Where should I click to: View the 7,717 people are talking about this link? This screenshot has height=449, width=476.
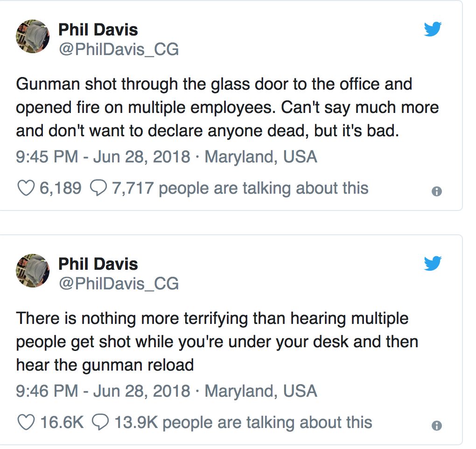pos(240,188)
